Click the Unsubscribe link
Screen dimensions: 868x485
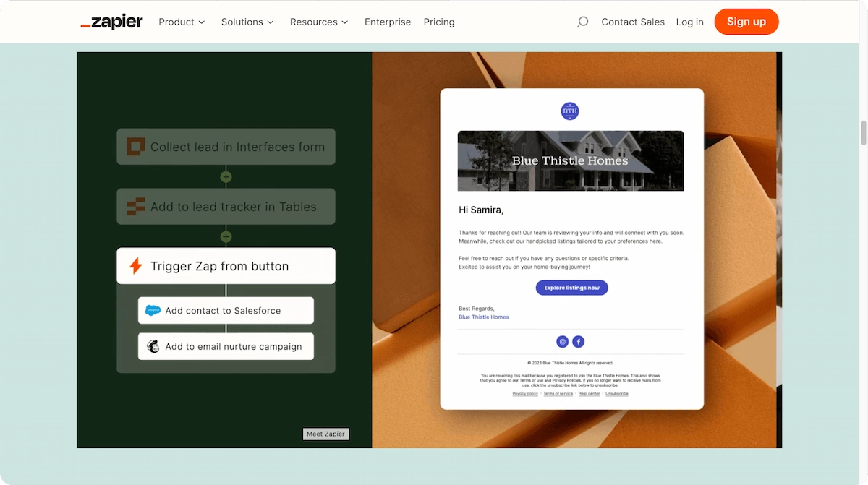[617, 394]
